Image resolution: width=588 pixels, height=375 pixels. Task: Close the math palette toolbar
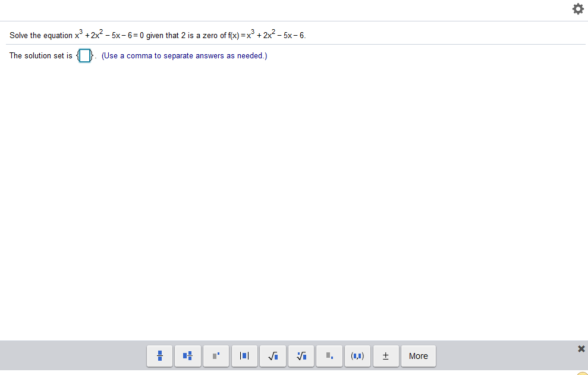[581, 349]
